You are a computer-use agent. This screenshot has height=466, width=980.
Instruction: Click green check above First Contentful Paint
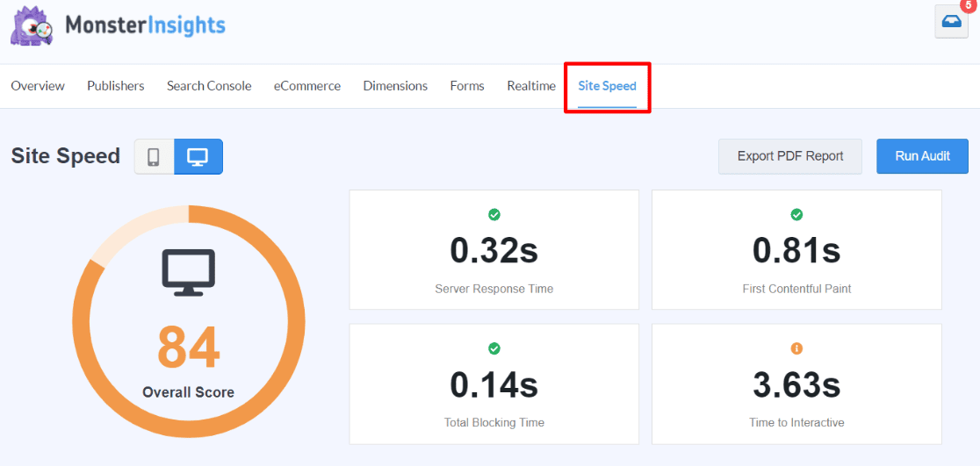pyautogui.click(x=796, y=215)
